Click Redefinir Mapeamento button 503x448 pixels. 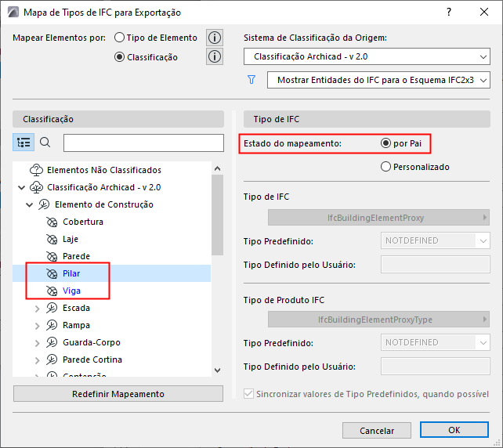(118, 394)
